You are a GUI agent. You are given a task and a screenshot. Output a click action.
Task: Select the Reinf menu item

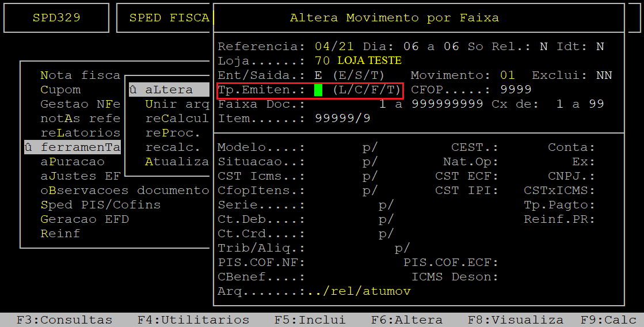coord(60,233)
